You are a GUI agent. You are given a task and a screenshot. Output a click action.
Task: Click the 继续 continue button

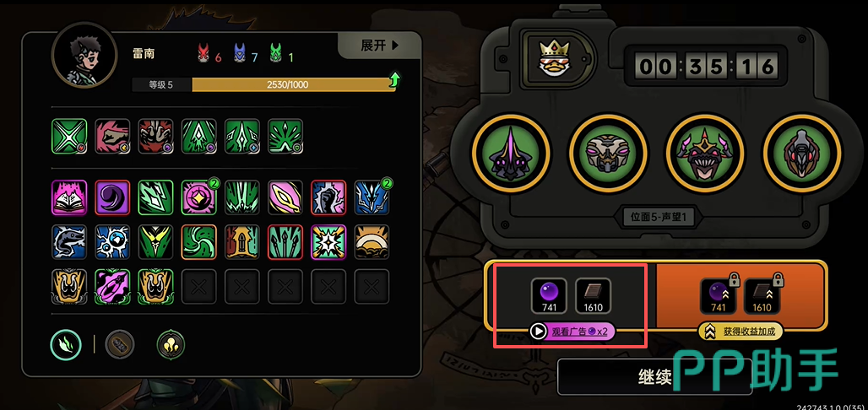[x=654, y=377]
